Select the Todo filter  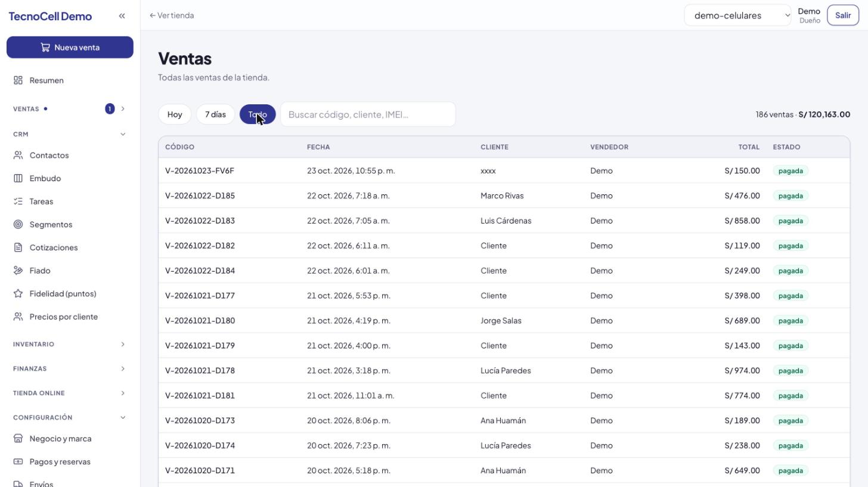click(x=258, y=114)
